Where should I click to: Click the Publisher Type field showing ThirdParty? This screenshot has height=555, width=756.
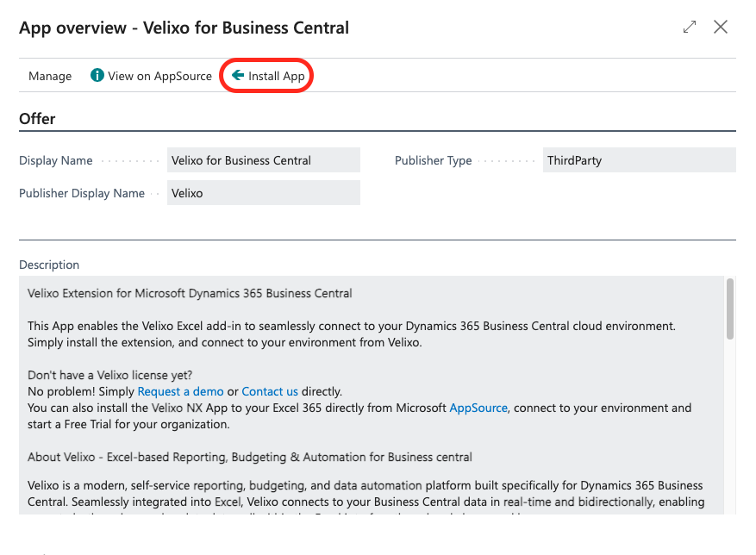tap(639, 160)
